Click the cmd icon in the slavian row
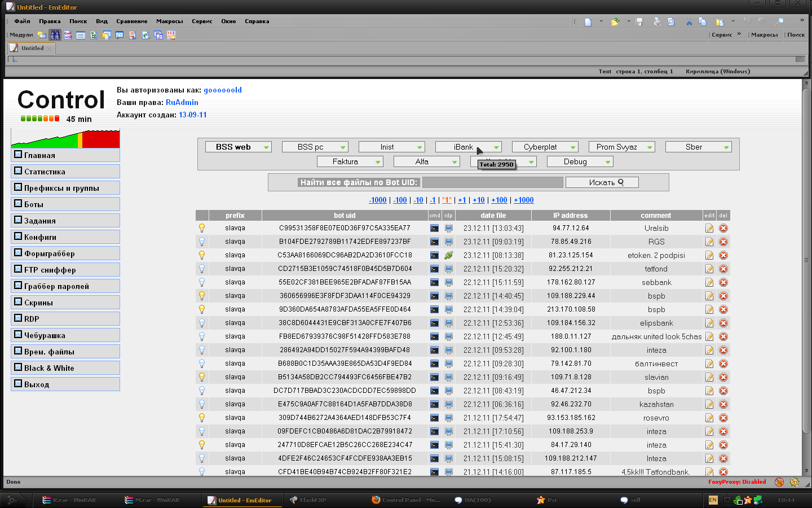The image size is (812, 508). 434,378
